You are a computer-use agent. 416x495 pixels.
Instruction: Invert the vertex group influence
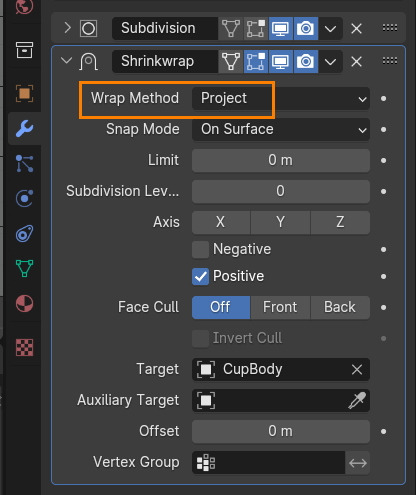pyautogui.click(x=358, y=463)
